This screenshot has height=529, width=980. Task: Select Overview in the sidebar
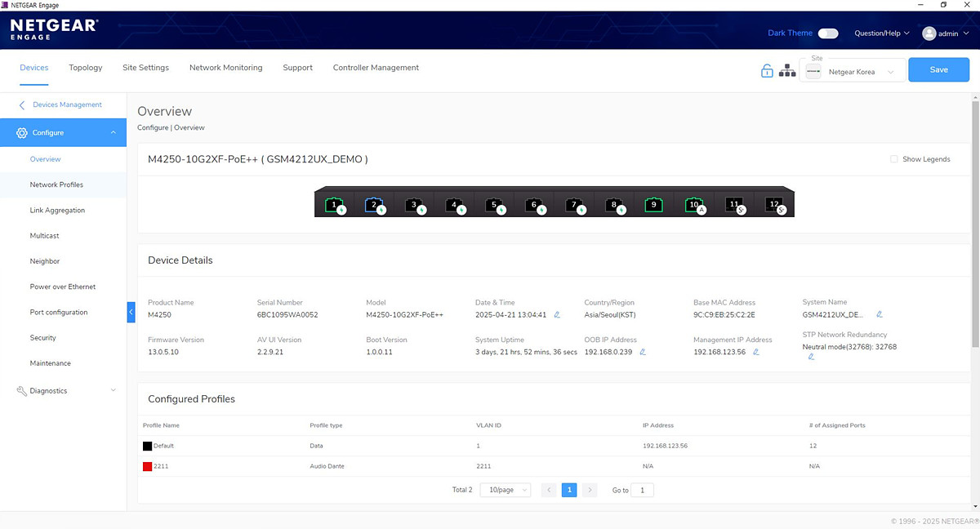(46, 159)
